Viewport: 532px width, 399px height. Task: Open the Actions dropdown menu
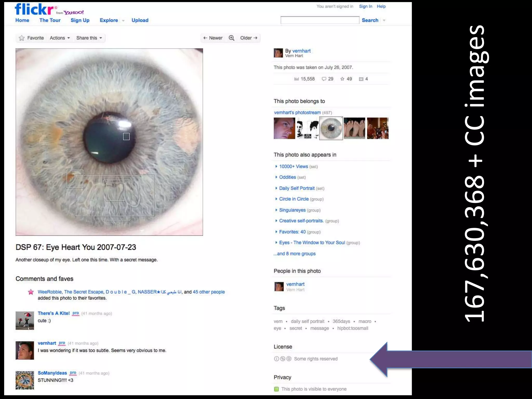click(x=60, y=38)
